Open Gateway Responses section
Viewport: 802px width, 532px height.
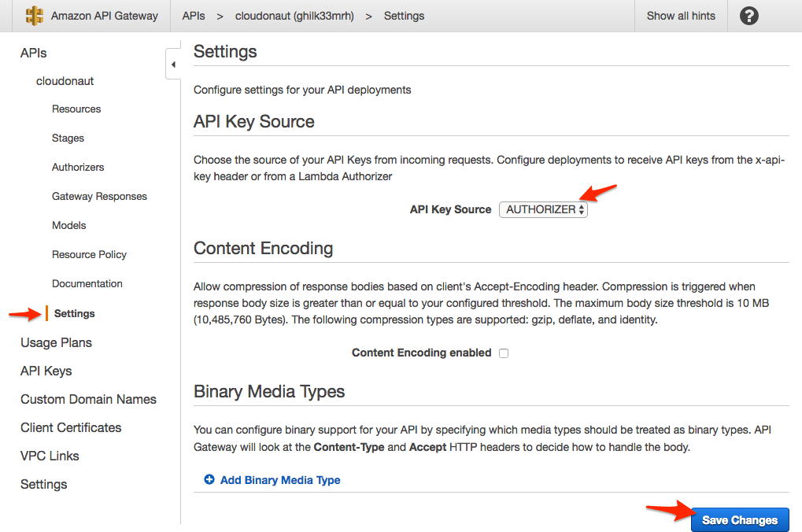pyautogui.click(x=99, y=197)
